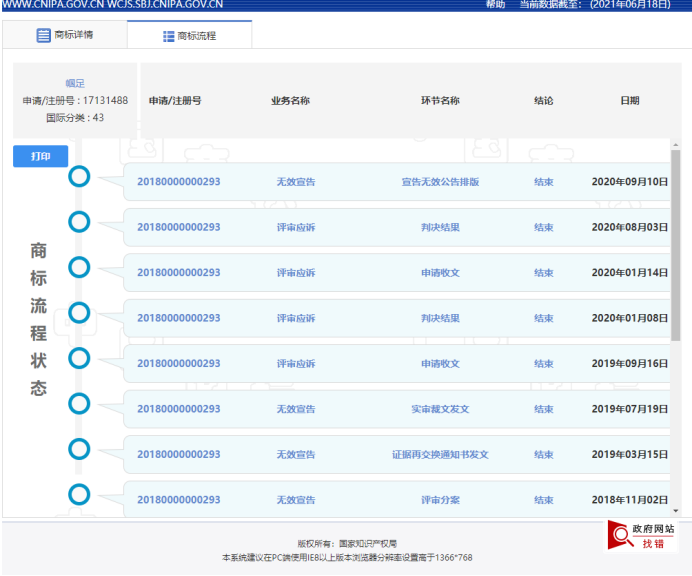Click the 业务名称 column header
692x576 pixels.
tap(290, 101)
